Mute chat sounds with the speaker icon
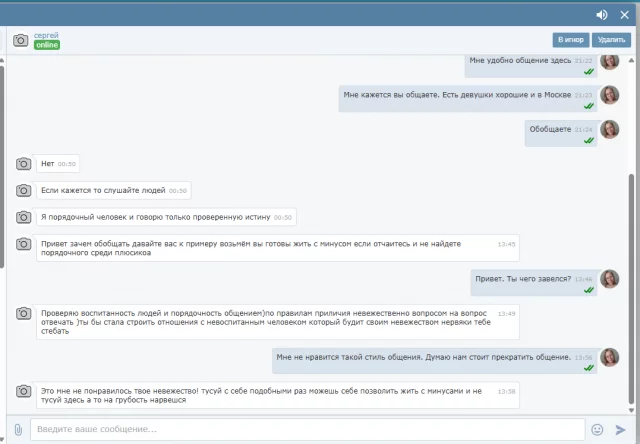Viewport: 640px width, 444px height. 602,15
